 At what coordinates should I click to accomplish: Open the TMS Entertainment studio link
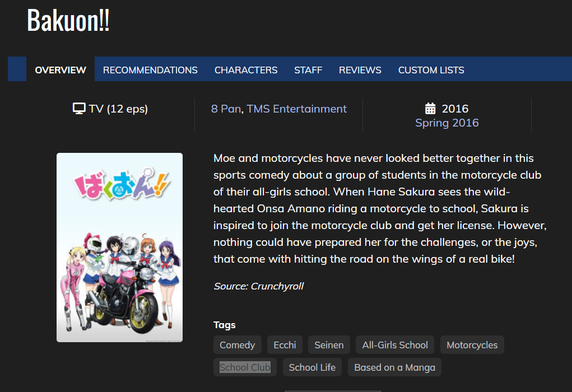click(x=296, y=109)
